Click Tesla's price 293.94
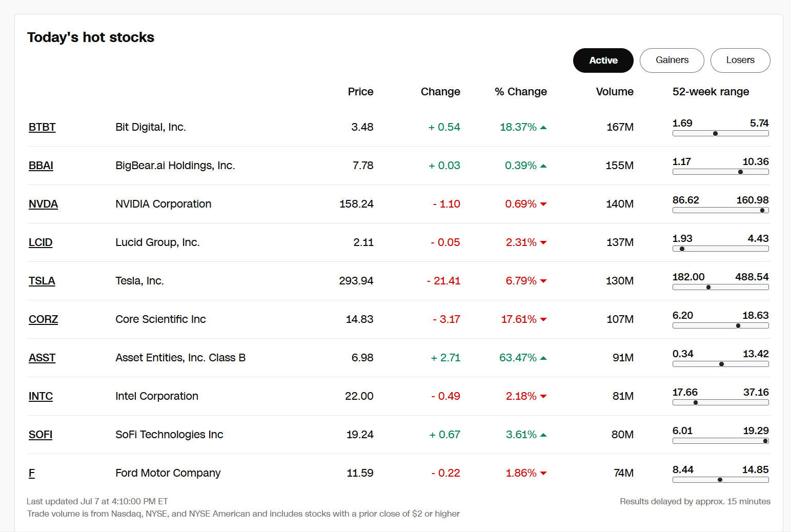 point(356,281)
